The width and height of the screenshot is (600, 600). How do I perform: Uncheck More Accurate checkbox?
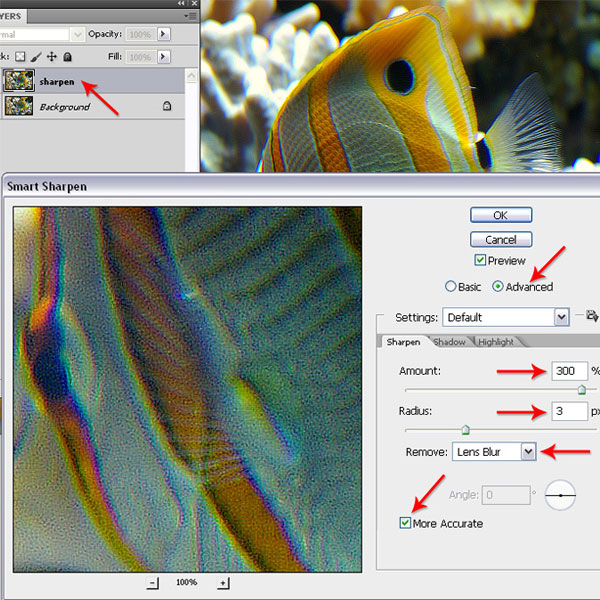click(x=405, y=523)
